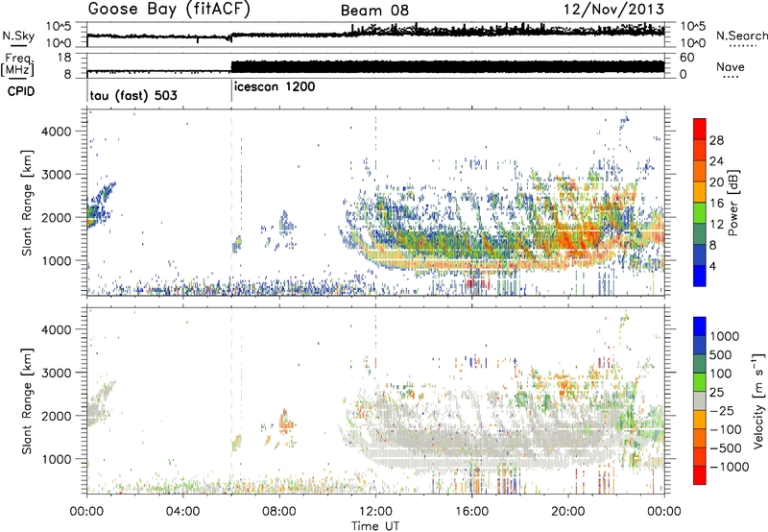Click the "Slant Range [km]" label of the power panel

[x=27, y=203]
